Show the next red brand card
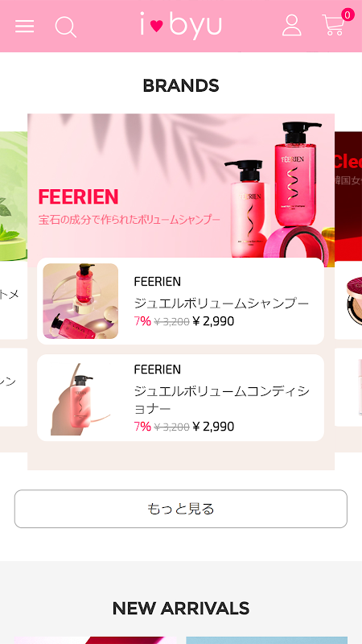The width and height of the screenshot is (362, 644). click(x=348, y=196)
